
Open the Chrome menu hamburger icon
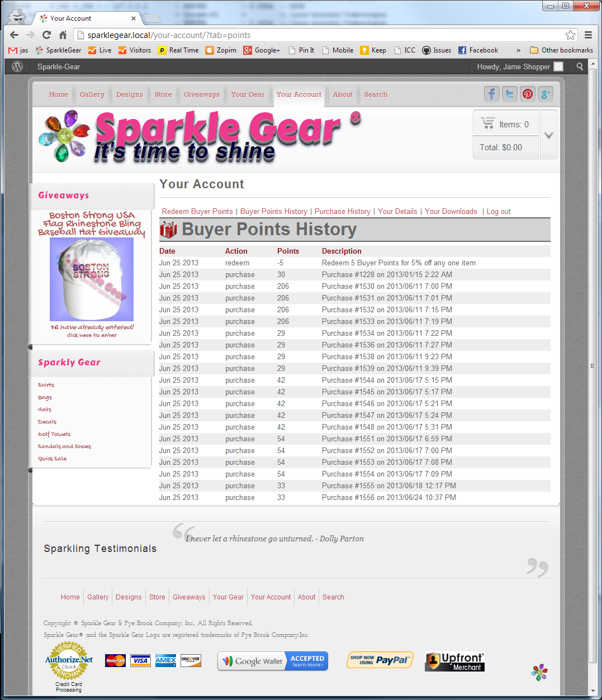click(x=588, y=35)
